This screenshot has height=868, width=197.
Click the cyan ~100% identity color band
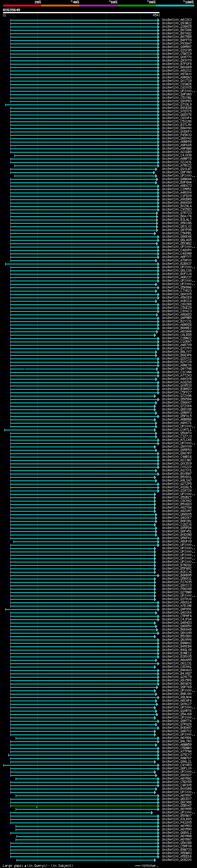coord(175,6)
